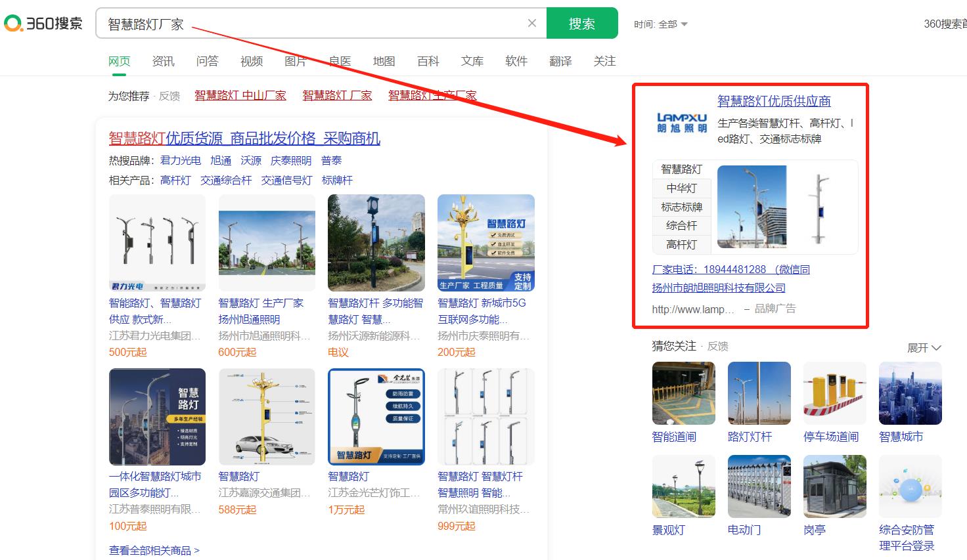967x560 pixels.
Task: Select 高杆灯 category in the ad
Action: pos(681,245)
